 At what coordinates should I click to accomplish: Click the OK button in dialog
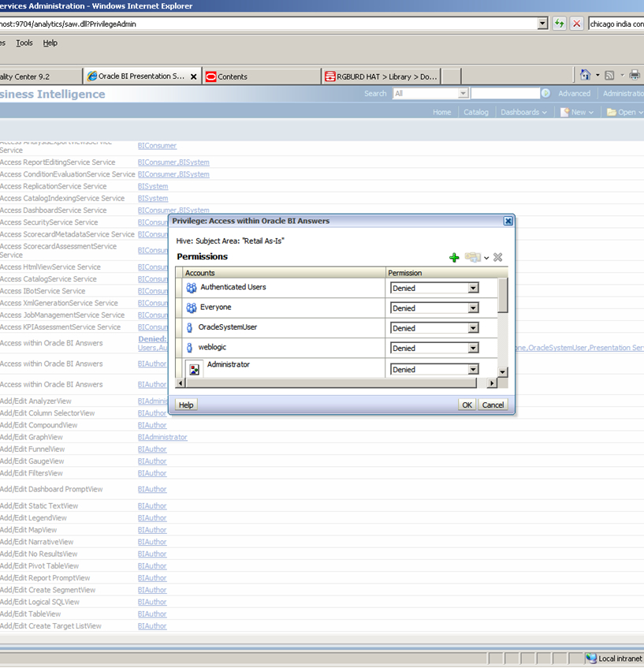click(467, 405)
